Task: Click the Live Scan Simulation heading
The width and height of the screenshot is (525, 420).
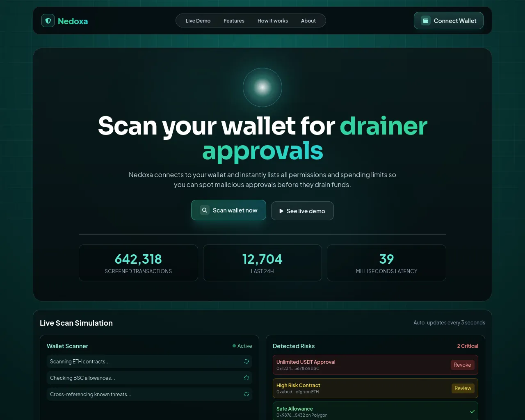Action: click(76, 323)
